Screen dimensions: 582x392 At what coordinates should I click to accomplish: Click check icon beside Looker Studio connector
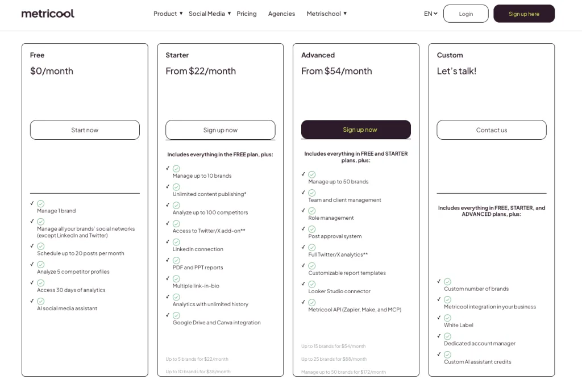(312, 284)
